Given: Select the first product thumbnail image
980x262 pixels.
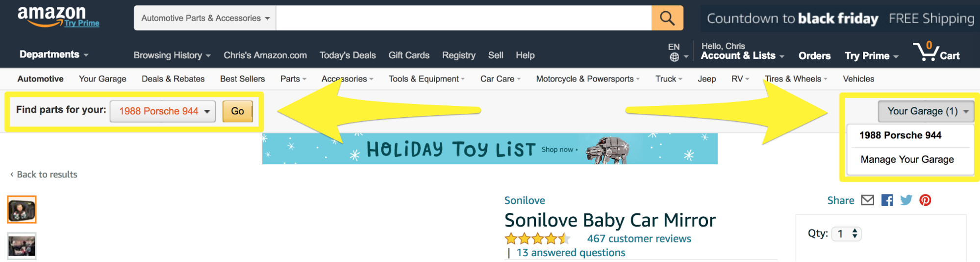Looking at the screenshot, I should coord(22,210).
